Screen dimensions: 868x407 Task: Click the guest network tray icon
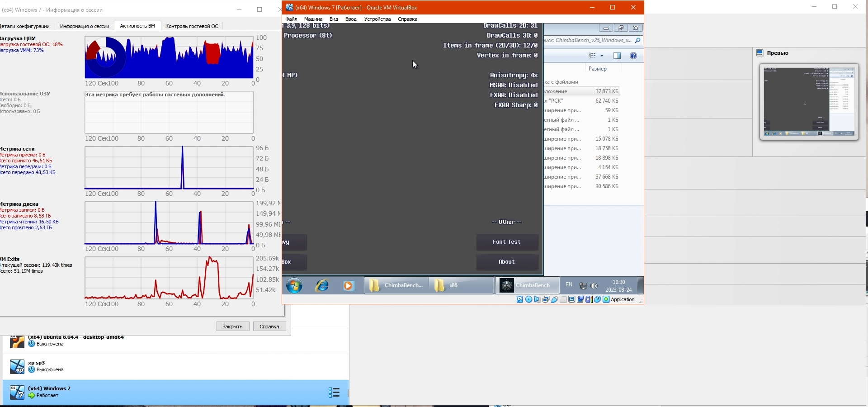coord(583,286)
